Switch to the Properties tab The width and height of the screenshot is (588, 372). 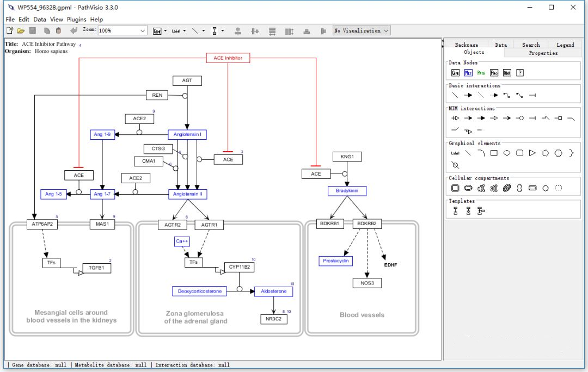click(543, 53)
